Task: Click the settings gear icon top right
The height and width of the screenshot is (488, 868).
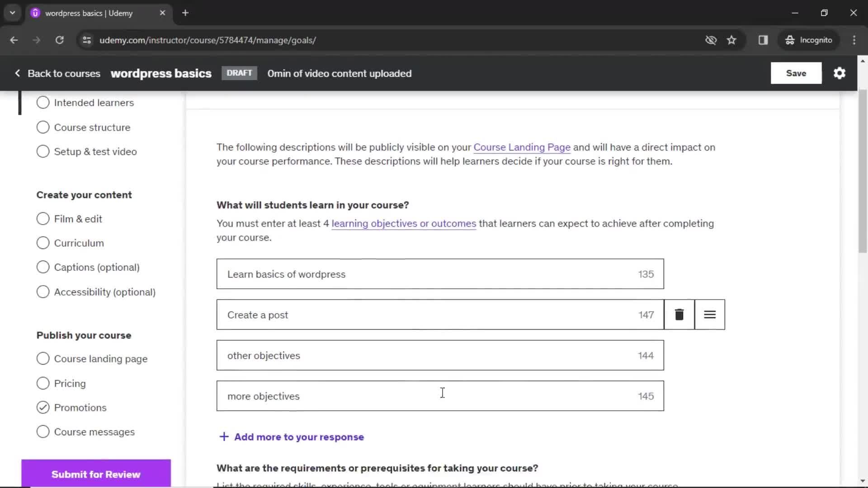Action: tap(840, 73)
